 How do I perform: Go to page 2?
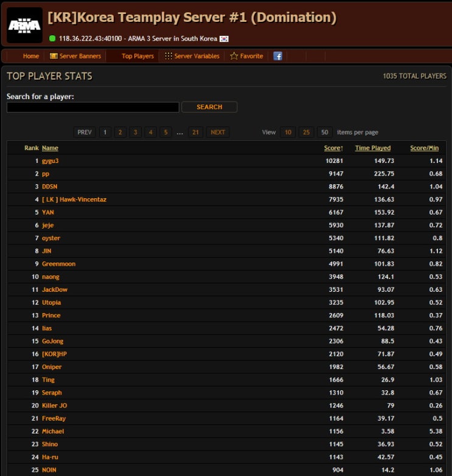120,133
